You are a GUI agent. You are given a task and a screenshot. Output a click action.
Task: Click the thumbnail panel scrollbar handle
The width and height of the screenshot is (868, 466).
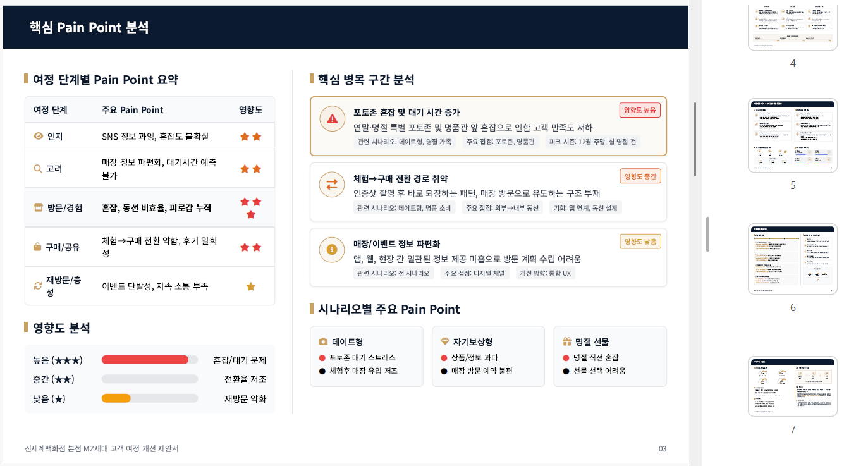click(708, 234)
